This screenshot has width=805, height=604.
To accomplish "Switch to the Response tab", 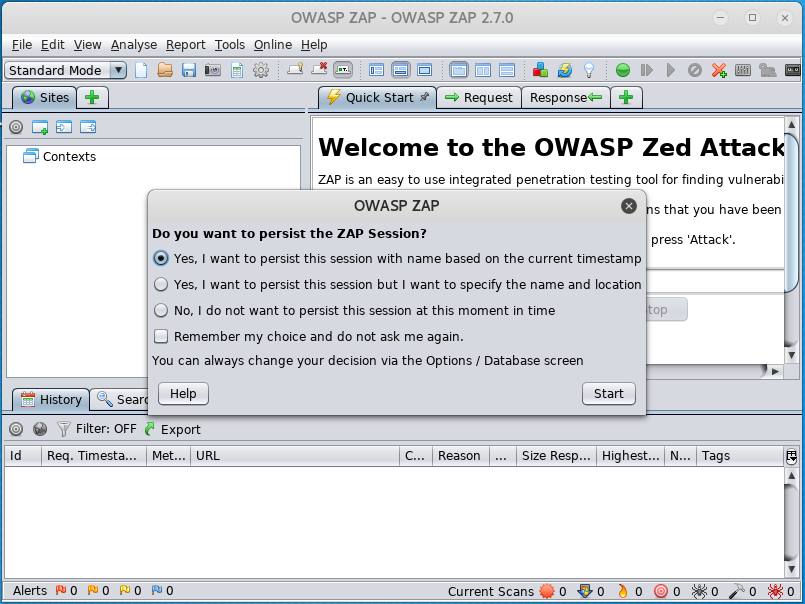I will 566,98.
